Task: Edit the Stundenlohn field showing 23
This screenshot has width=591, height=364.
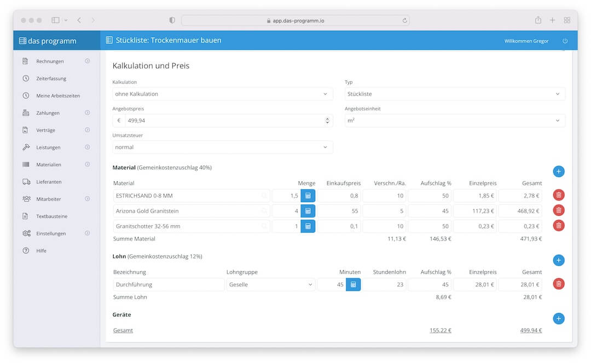Action: 385,285
